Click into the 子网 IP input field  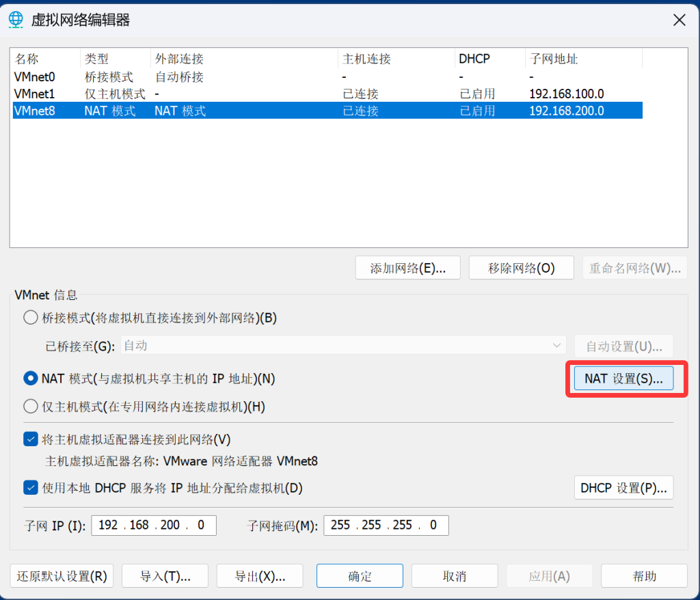[153, 526]
